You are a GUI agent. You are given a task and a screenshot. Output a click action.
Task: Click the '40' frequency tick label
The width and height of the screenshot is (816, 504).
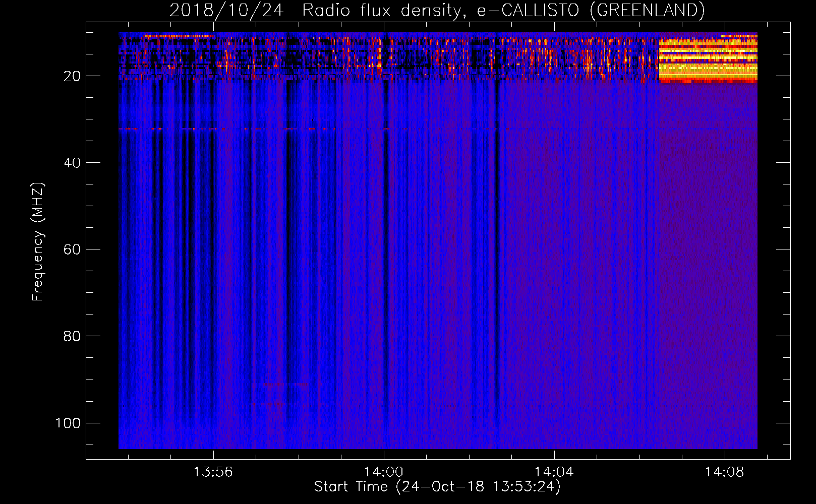[72, 163]
